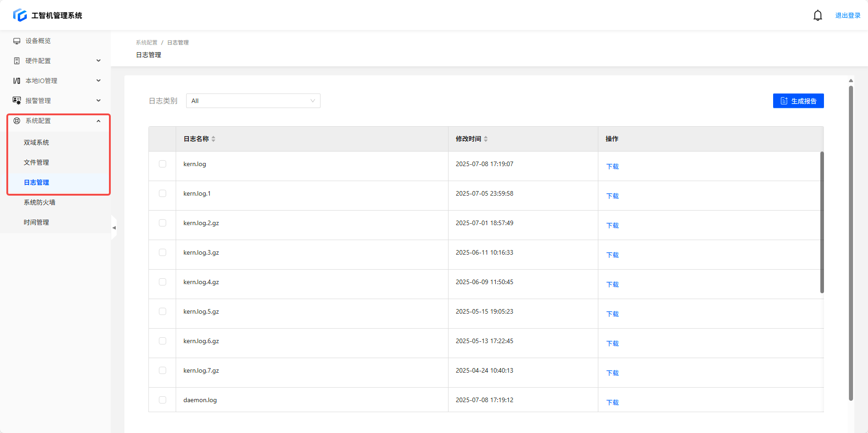Viewport: 868px width, 433px height.
Task: Select the kern.log.3.gz checkbox
Action: (163, 252)
